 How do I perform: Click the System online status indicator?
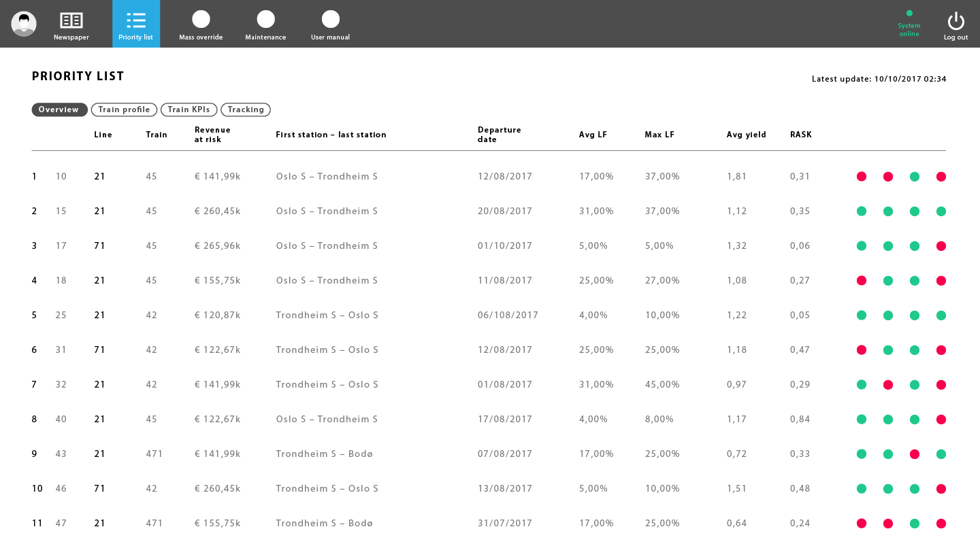pyautogui.click(x=909, y=24)
